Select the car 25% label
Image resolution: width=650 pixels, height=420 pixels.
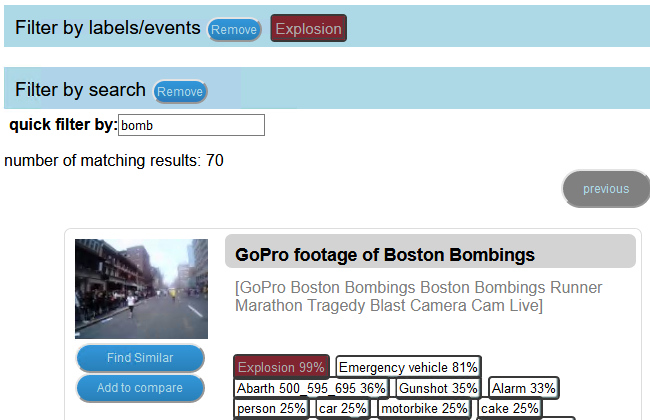[342, 408]
